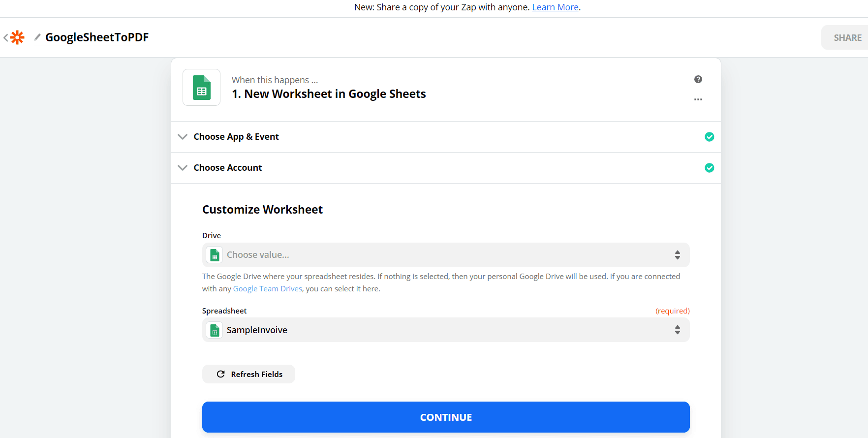This screenshot has width=868, height=438.
Task: Click the stepper arrows on the Spreadsheet field
Action: tap(678, 330)
